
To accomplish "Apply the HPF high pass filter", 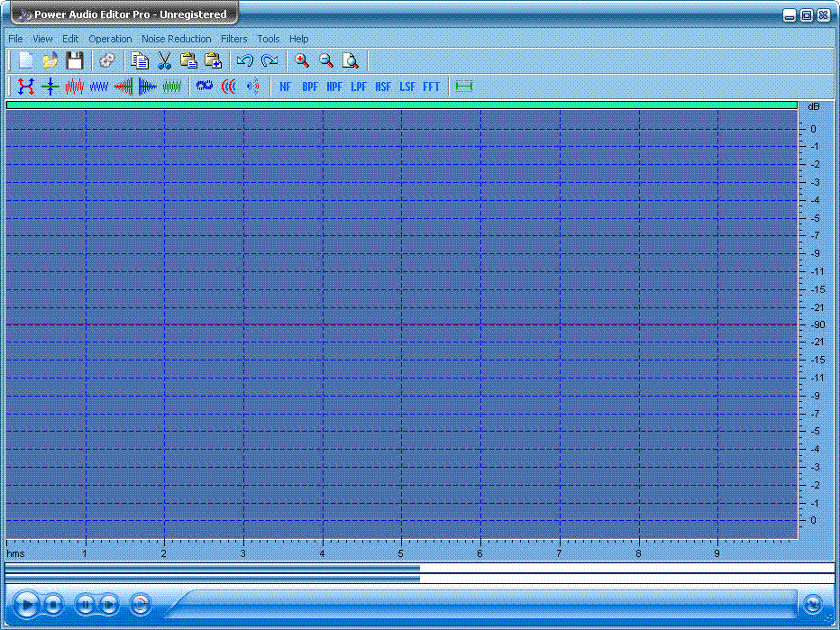I will coord(334,87).
